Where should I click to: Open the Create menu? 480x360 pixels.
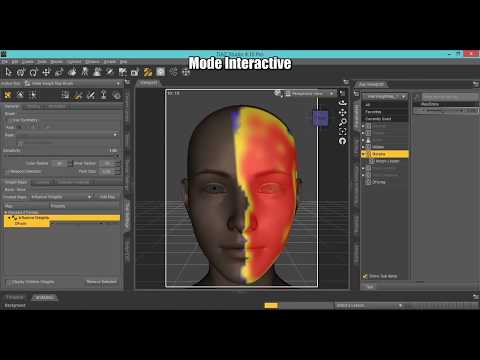pos(28,62)
